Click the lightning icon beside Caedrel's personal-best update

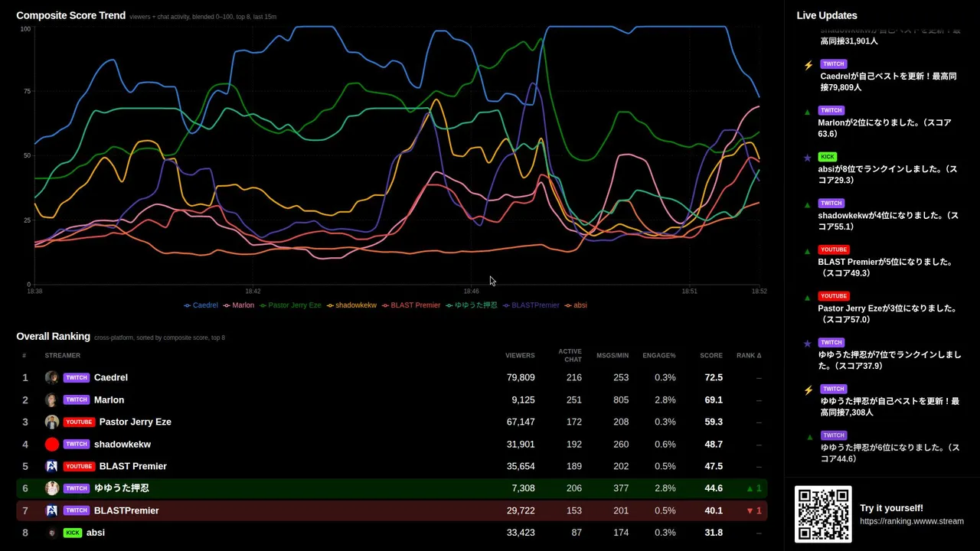point(808,66)
